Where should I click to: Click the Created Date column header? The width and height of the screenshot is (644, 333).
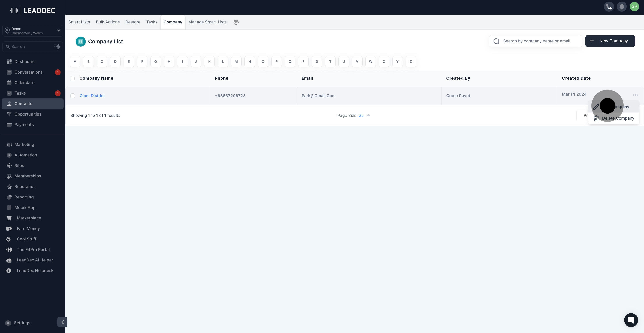click(576, 78)
